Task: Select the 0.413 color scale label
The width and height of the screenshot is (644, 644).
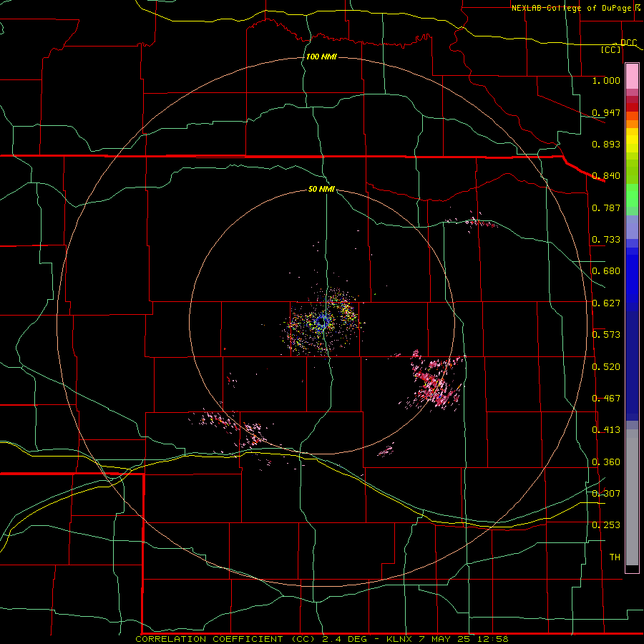Action: tap(606, 430)
